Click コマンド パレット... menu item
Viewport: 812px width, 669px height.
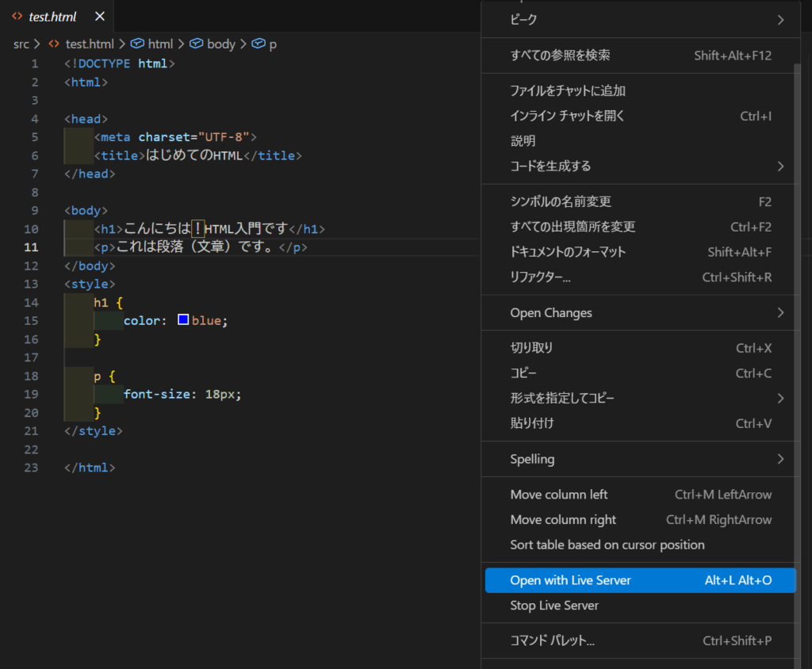(x=552, y=640)
